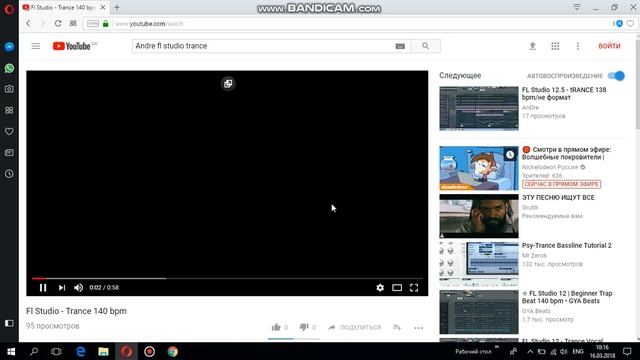Go back to previous page

point(28,24)
